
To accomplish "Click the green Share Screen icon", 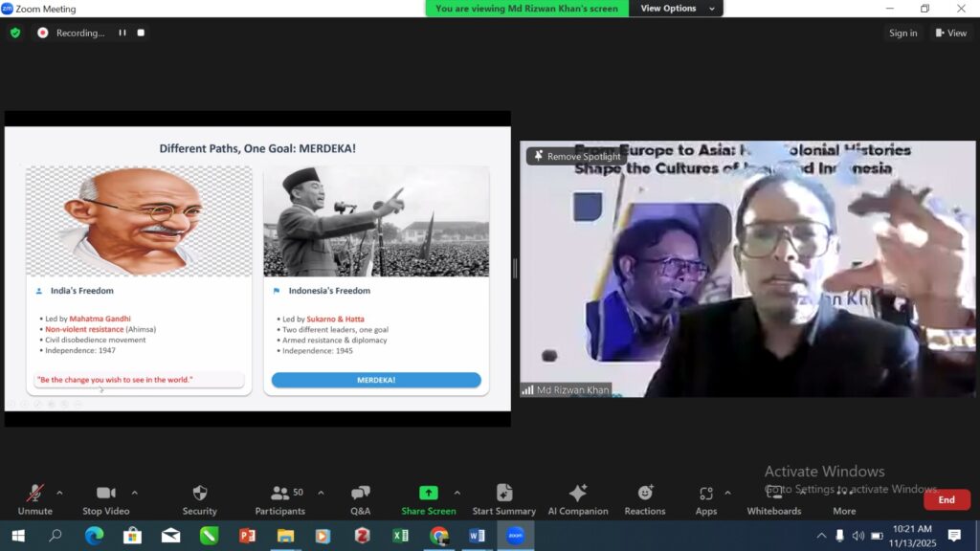I will (428, 493).
